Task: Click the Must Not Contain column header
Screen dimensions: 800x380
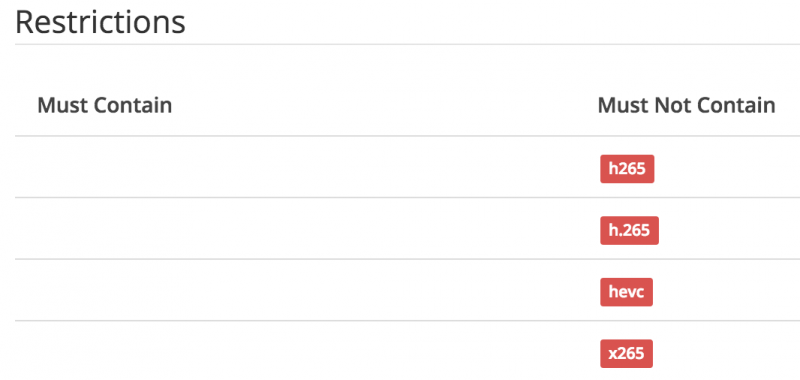Action: point(686,106)
